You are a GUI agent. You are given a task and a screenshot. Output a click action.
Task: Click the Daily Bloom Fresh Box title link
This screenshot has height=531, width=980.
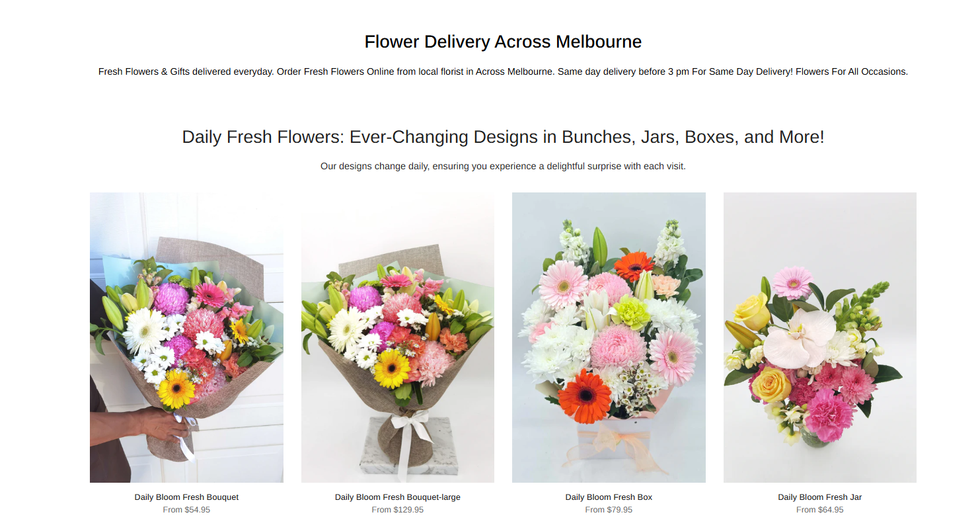(609, 497)
